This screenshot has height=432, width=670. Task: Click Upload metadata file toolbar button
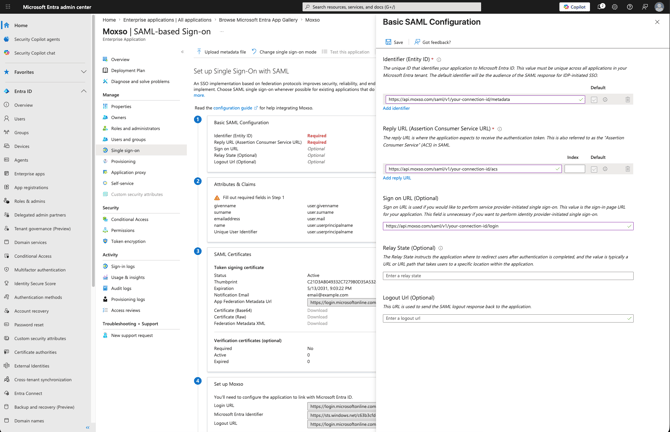221,52
